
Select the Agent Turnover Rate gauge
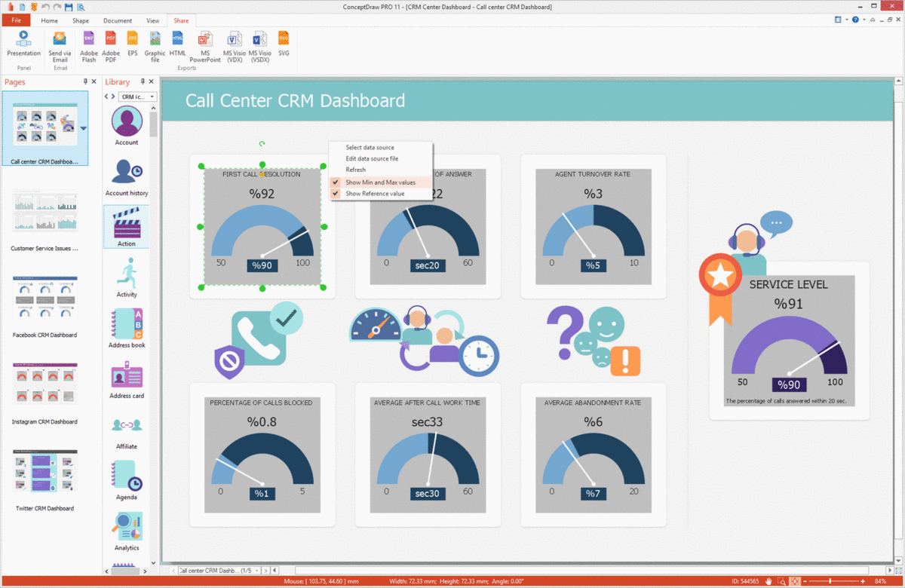click(x=593, y=227)
